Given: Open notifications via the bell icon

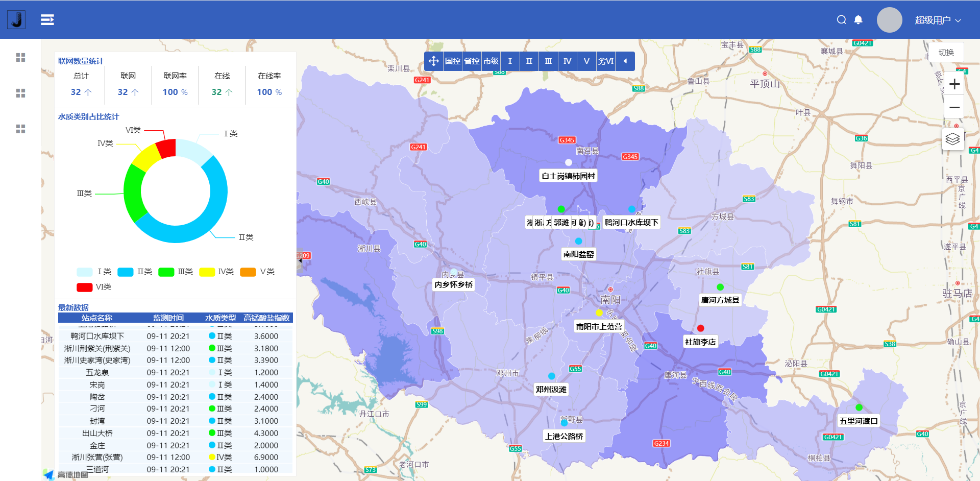Looking at the screenshot, I should click(x=858, y=19).
